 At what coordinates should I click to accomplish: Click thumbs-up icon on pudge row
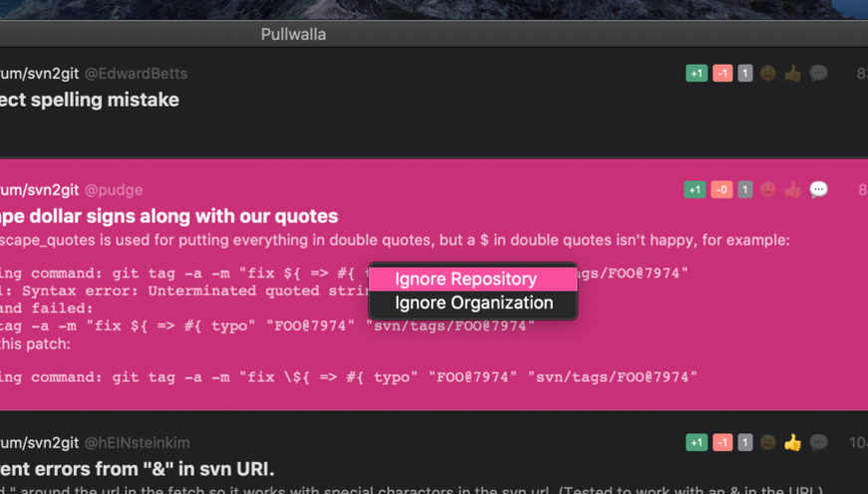(x=792, y=190)
